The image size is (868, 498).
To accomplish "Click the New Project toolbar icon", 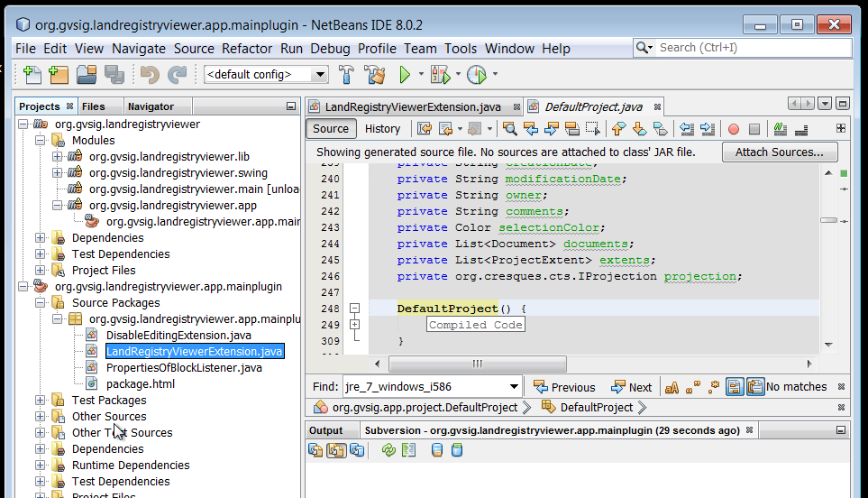I will 59,75.
